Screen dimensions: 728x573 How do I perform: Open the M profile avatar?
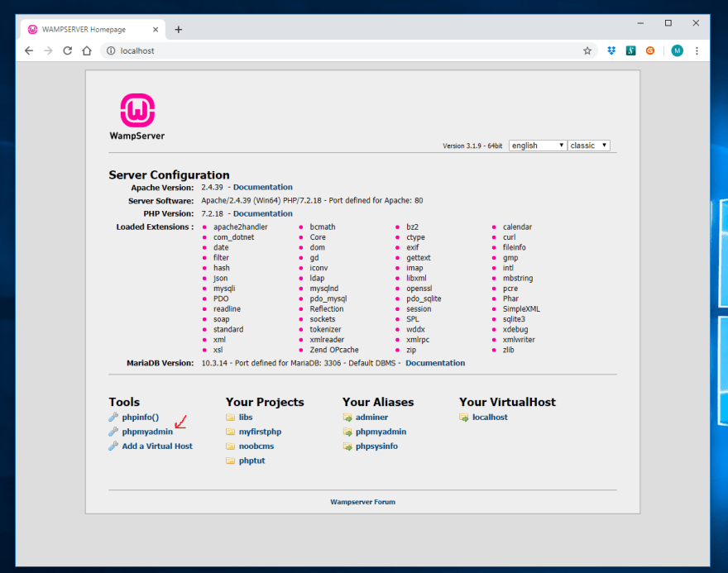coord(677,50)
